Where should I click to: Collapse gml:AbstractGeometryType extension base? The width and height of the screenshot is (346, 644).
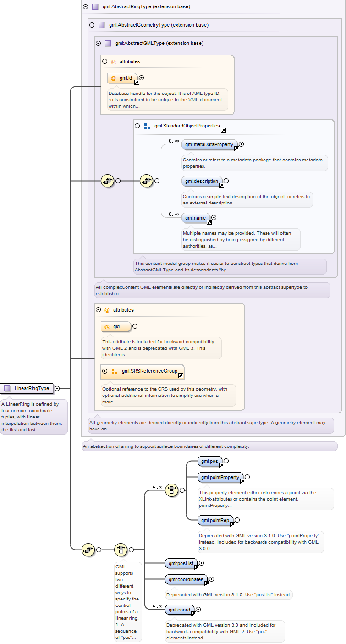pos(92,25)
